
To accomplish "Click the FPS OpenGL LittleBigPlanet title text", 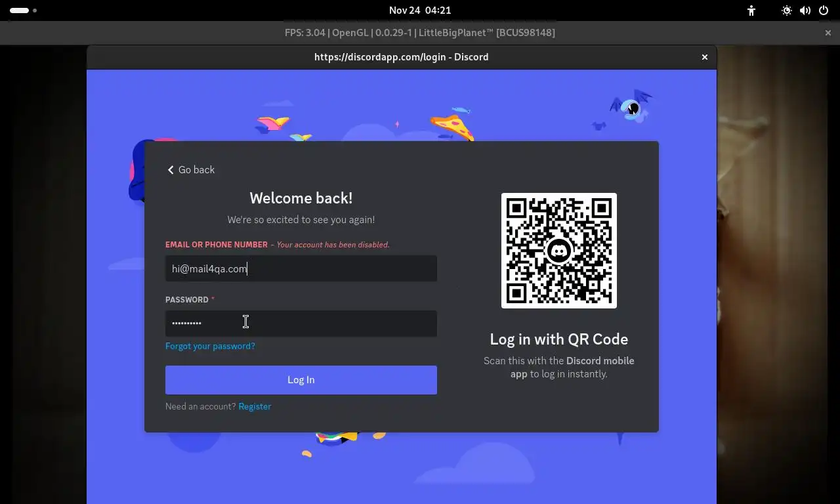I will pyautogui.click(x=420, y=33).
